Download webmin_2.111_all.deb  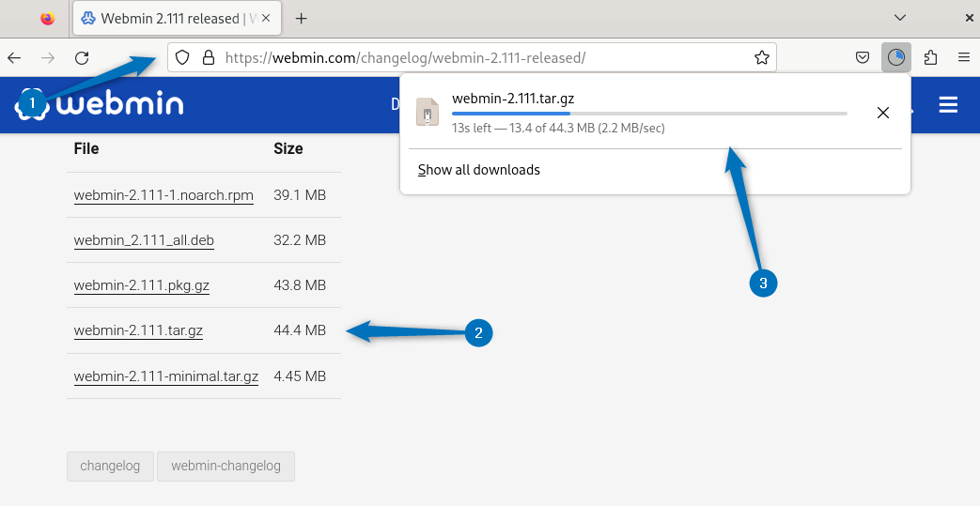click(144, 240)
